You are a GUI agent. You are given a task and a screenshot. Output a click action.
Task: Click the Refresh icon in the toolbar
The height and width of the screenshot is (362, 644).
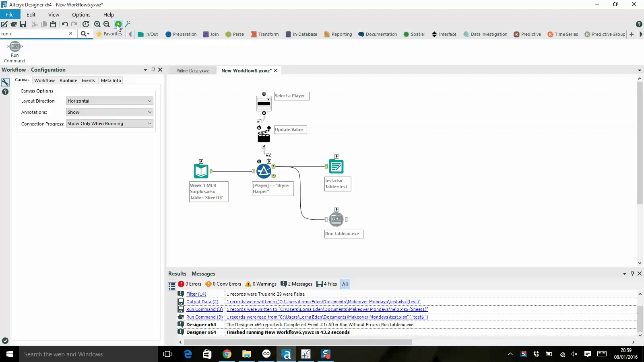pos(86,24)
